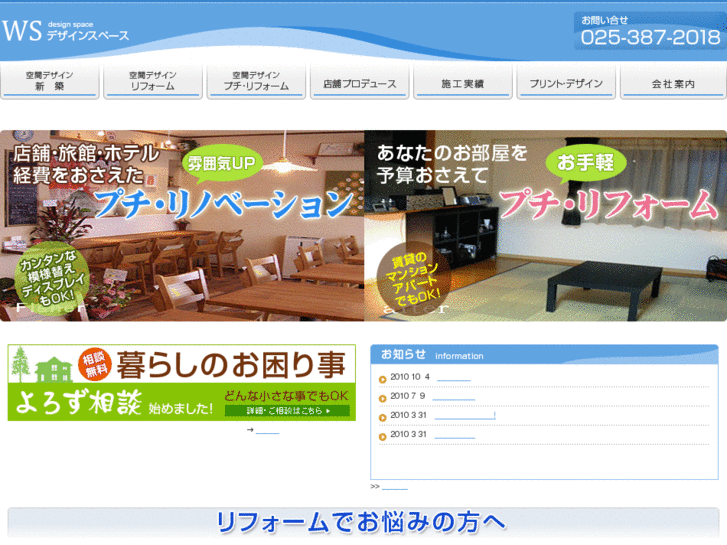Click the カンタンな模様替え ディスプレイもOK badge

(x=52, y=278)
